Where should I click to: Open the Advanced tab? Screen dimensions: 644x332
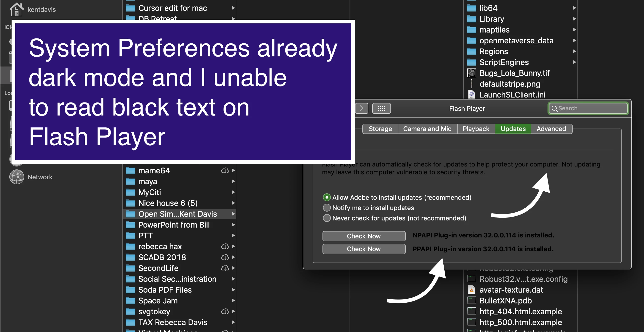551,129
